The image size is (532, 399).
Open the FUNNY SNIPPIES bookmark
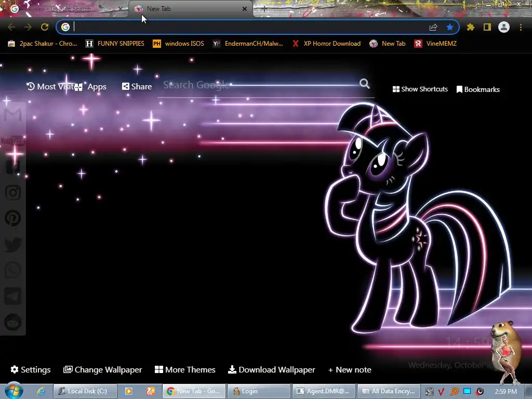click(x=115, y=44)
